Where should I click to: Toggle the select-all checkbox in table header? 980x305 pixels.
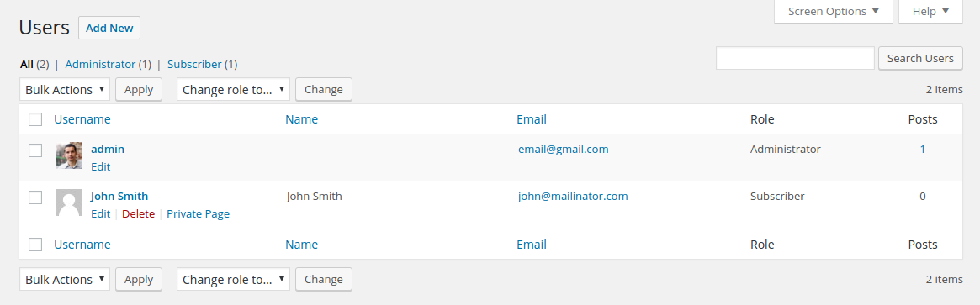pyautogui.click(x=35, y=119)
